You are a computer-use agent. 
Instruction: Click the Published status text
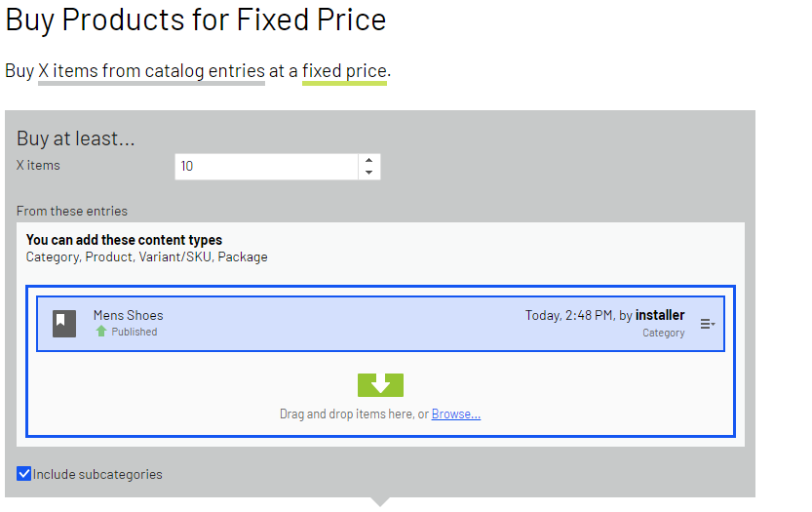[135, 333]
